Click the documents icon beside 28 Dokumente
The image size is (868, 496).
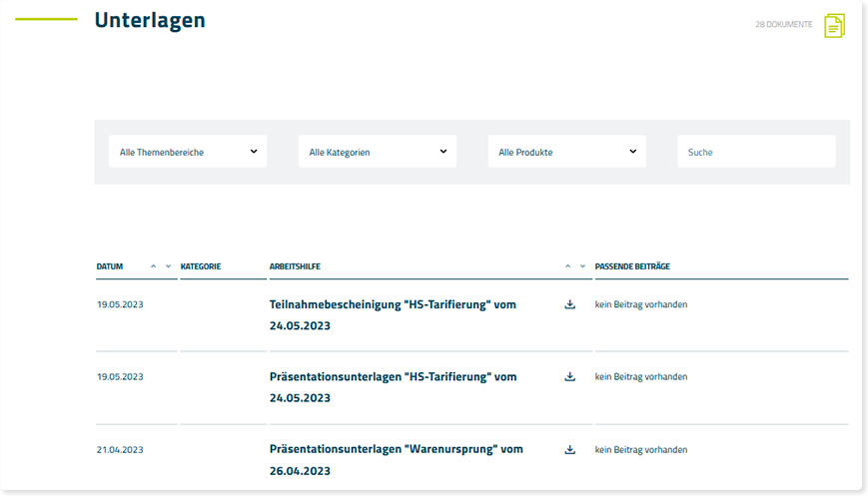click(x=834, y=25)
